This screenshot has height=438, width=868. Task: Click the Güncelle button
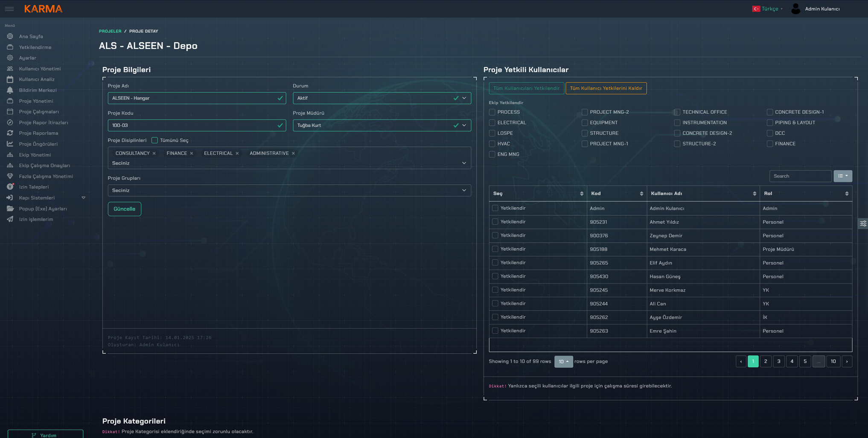(124, 209)
